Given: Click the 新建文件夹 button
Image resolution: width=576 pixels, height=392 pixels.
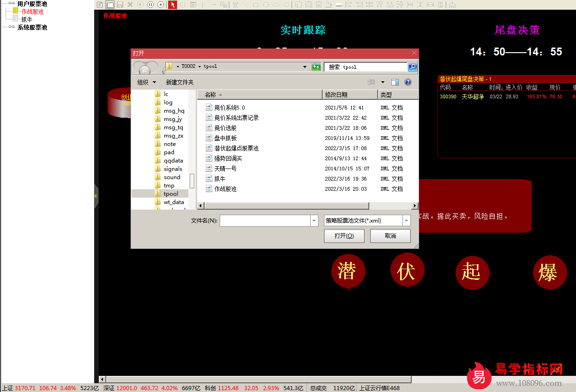Looking at the screenshot, I should [x=180, y=82].
